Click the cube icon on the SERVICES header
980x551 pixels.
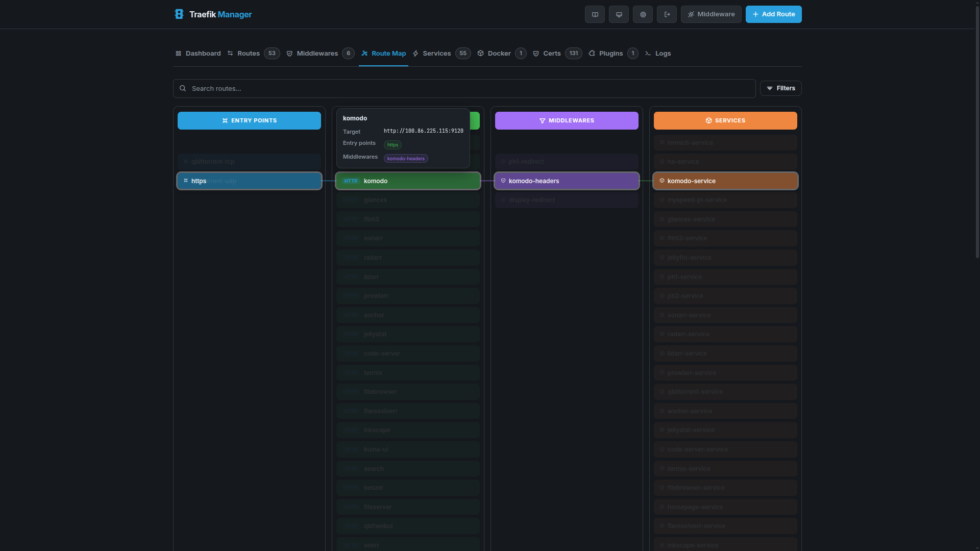[x=709, y=120]
